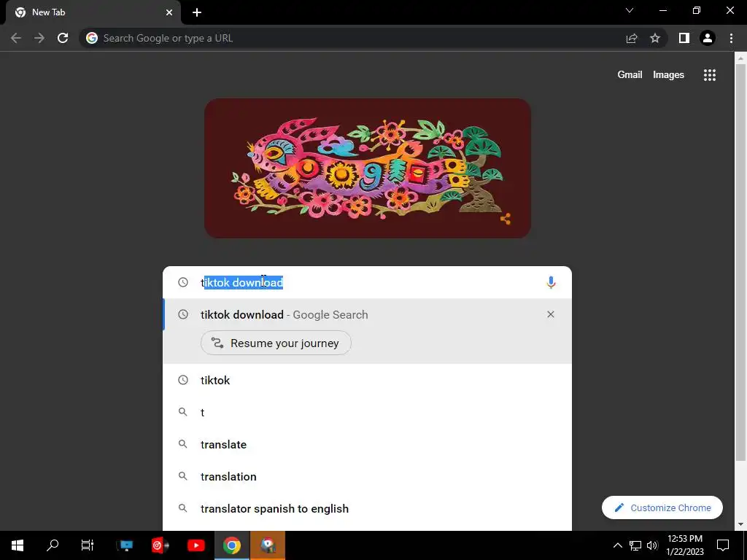Open network icon in system tray
Viewport: 747px width, 560px height.
(x=635, y=545)
